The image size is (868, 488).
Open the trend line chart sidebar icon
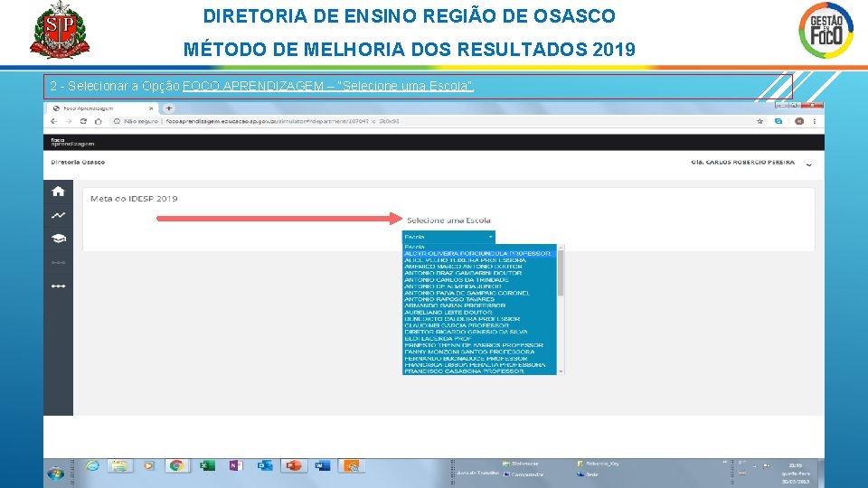click(58, 215)
